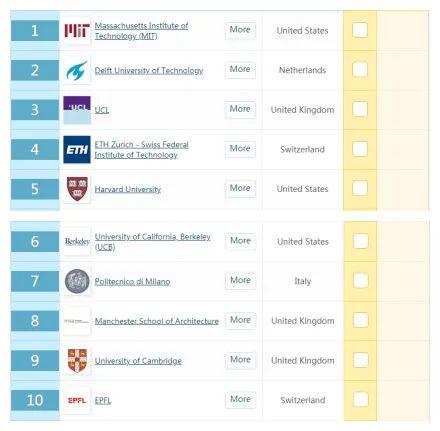Check the compare box for ETH Zurich
Screen dimensions: 440x431
pos(360,149)
